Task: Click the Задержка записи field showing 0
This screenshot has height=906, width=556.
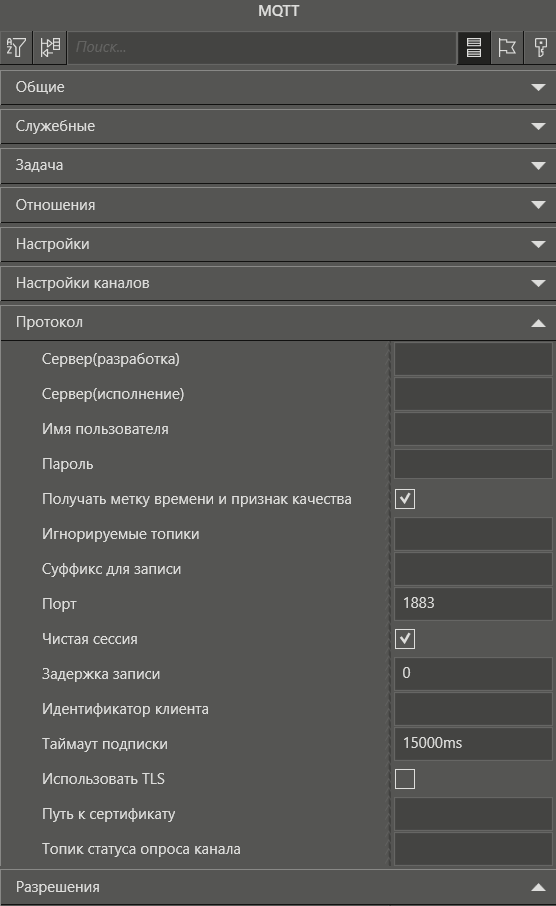Action: point(473,674)
